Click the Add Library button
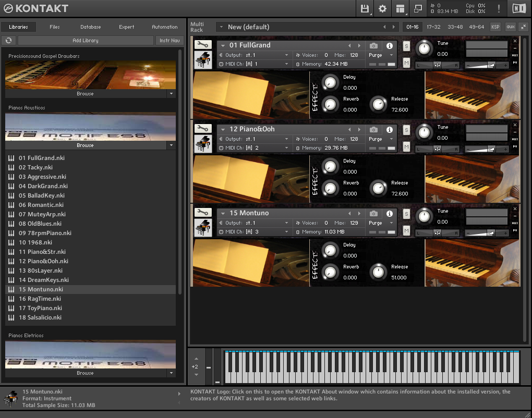 pyautogui.click(x=86, y=40)
